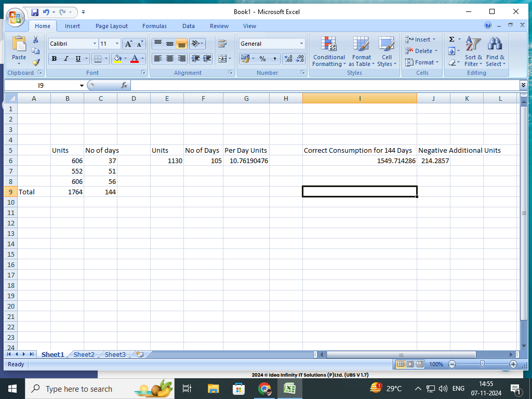Cut the selected cells

(x=36, y=39)
